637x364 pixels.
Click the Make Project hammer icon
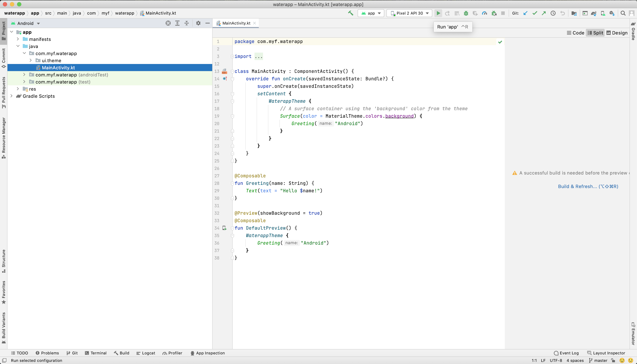[350, 13]
